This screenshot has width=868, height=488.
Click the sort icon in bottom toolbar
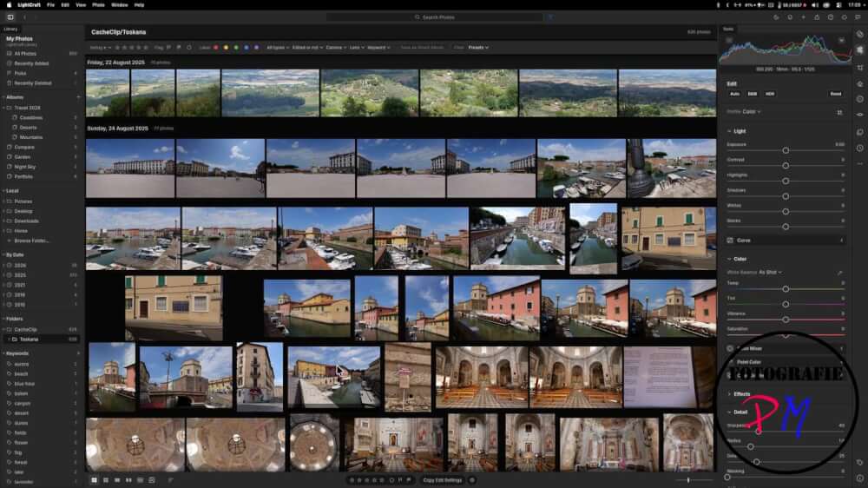coord(170,480)
